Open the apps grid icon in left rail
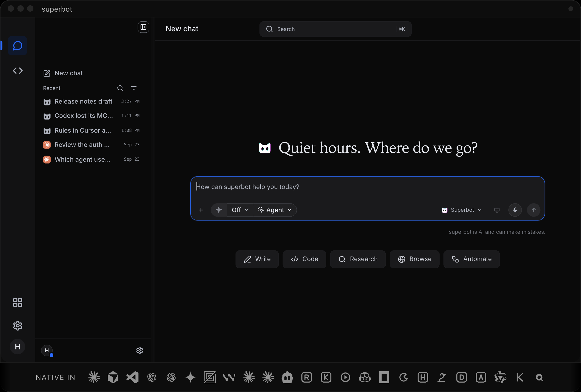 (17, 302)
